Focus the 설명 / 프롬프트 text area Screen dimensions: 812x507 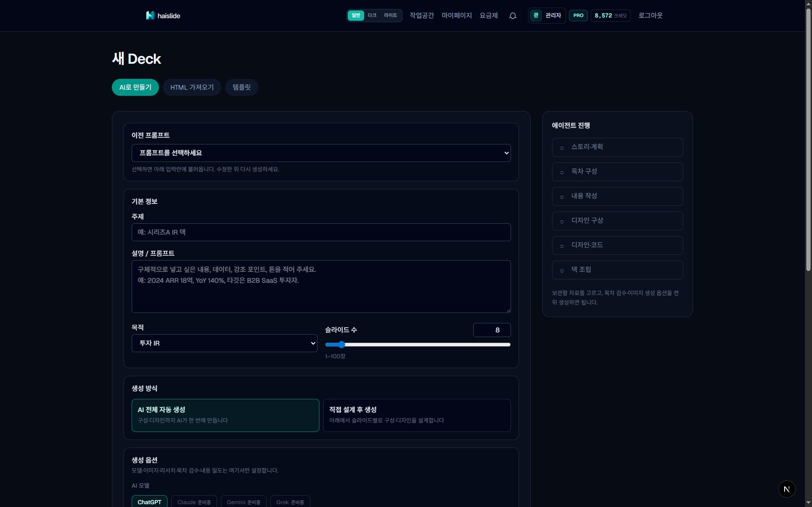click(321, 287)
